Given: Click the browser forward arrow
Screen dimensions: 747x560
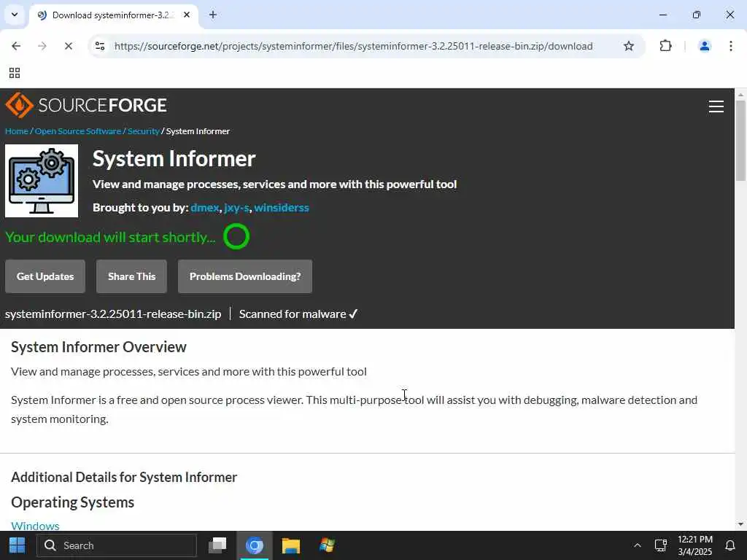Looking at the screenshot, I should point(42,46).
